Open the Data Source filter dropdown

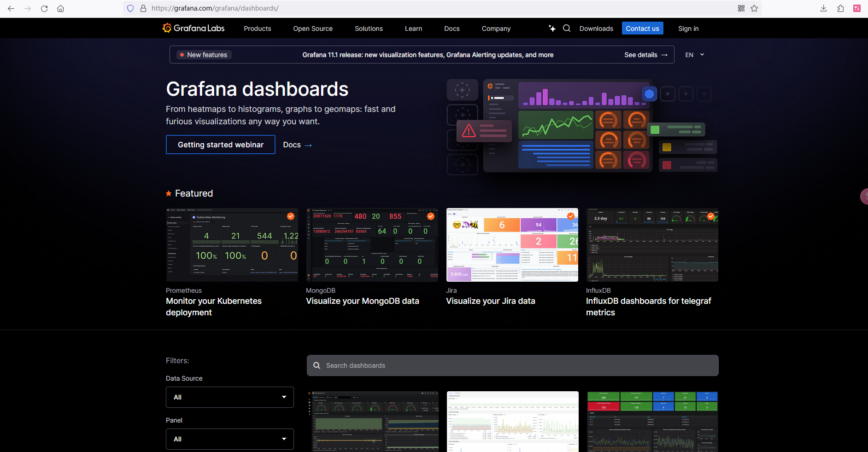[229, 397]
